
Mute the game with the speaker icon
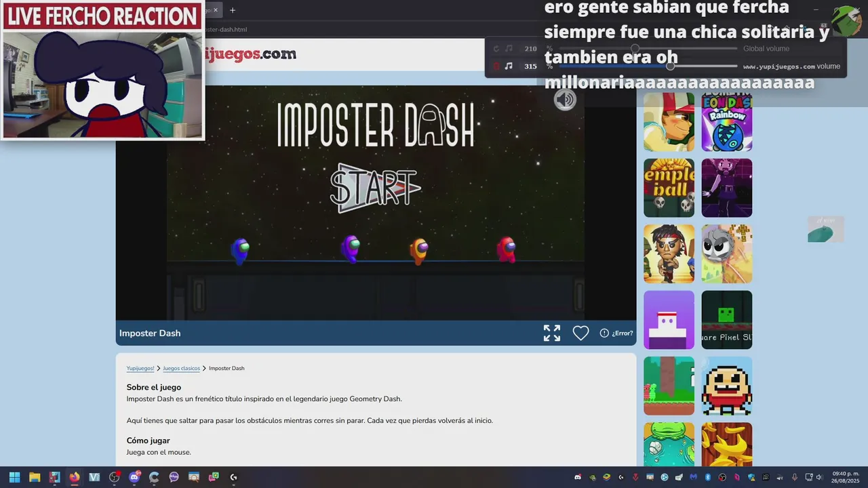[565, 100]
